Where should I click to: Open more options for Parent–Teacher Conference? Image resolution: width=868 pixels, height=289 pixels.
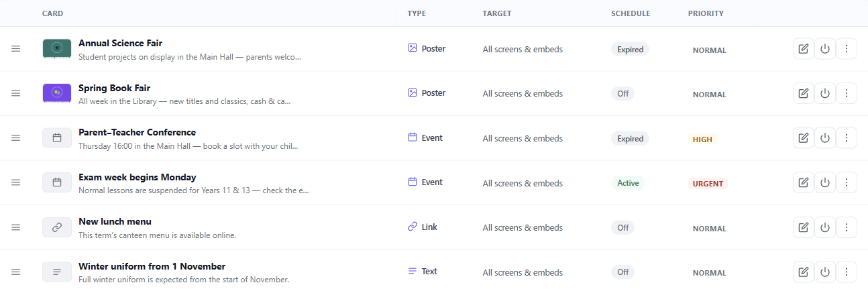[847, 138]
